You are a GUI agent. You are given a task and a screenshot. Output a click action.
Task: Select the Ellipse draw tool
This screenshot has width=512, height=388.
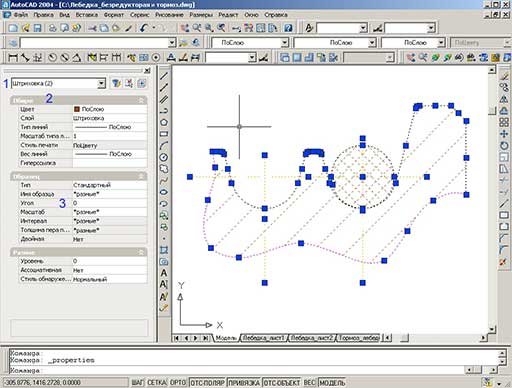tap(164, 192)
